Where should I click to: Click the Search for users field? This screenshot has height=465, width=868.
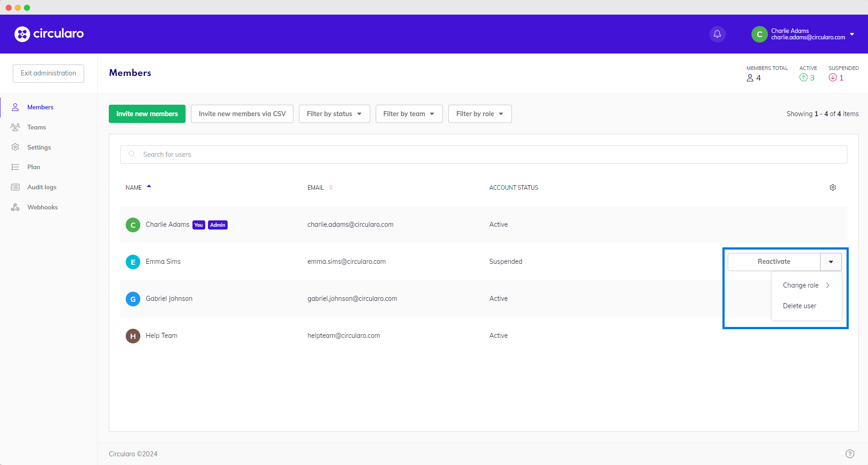pyautogui.click(x=484, y=155)
